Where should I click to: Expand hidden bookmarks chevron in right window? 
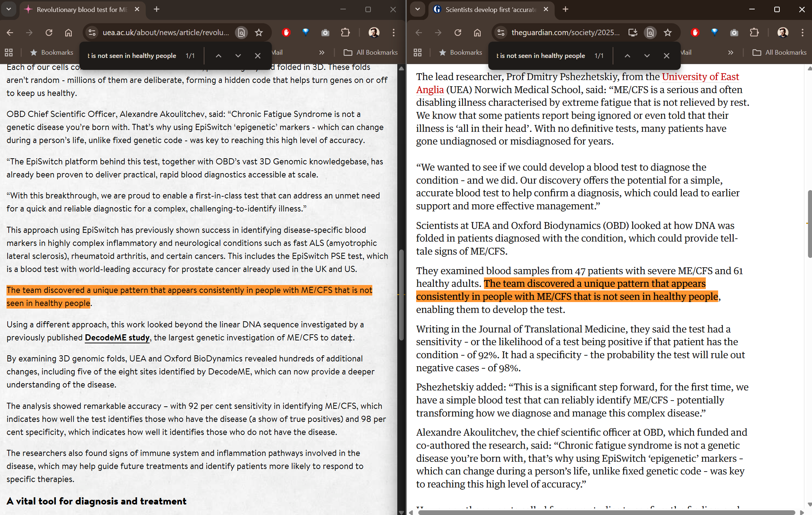(x=730, y=53)
